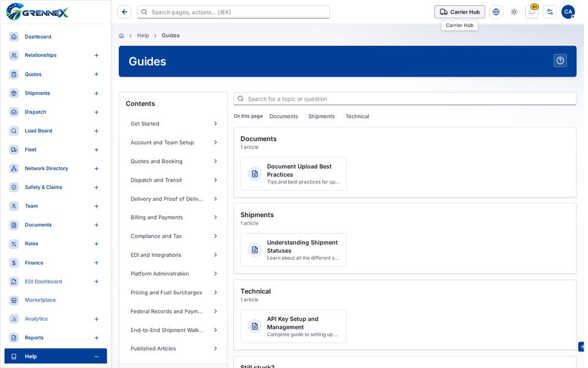Open Compliance and Tax in Contents

[x=173, y=236]
